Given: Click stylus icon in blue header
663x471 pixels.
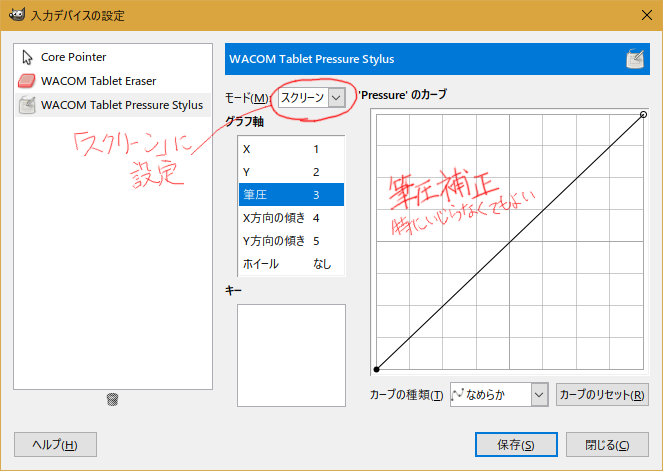Looking at the screenshot, I should tap(635, 59).
